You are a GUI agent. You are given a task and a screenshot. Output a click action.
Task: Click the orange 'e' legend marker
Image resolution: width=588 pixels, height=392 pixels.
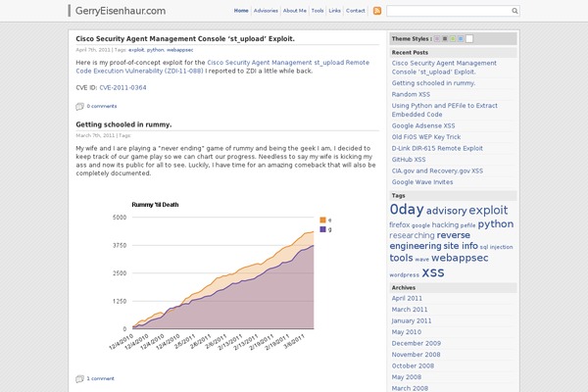click(x=322, y=220)
